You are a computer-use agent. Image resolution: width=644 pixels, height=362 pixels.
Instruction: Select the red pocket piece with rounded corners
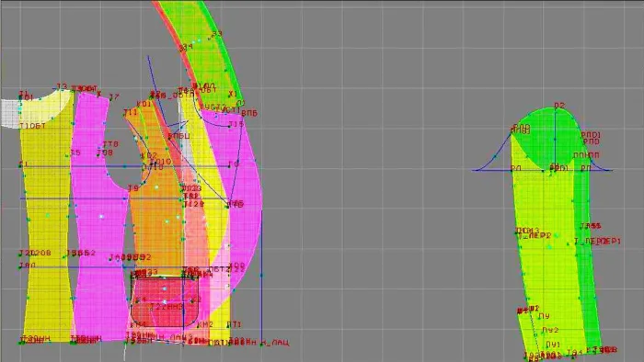pyautogui.click(x=165, y=302)
